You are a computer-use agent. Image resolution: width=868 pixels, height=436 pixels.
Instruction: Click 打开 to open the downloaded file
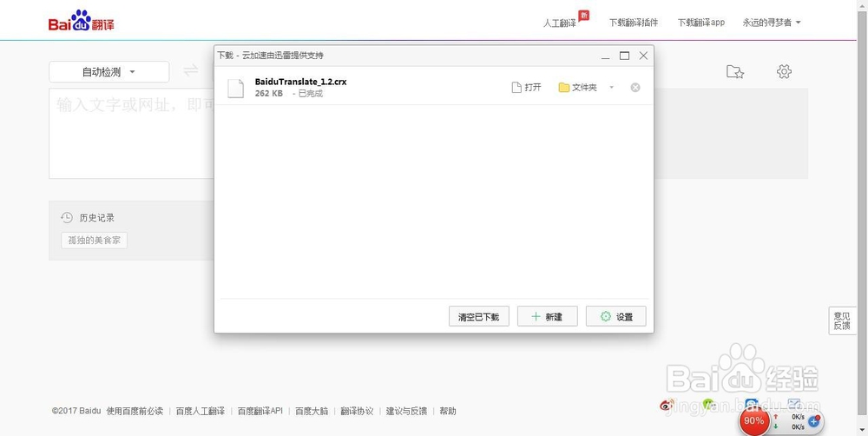pyautogui.click(x=527, y=88)
